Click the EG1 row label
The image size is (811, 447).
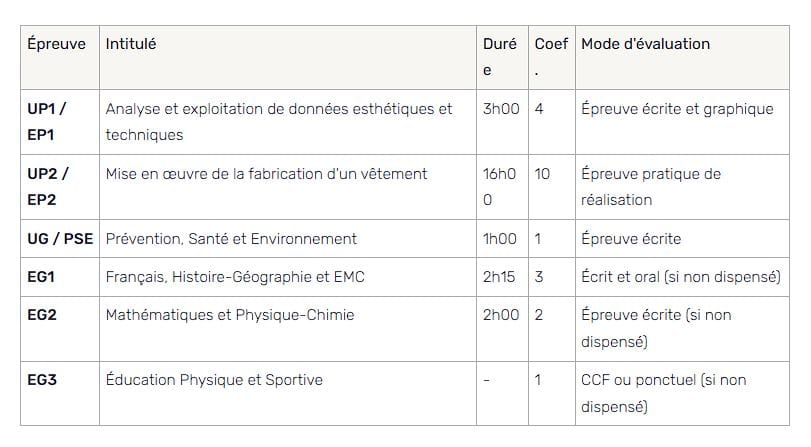coord(41,277)
